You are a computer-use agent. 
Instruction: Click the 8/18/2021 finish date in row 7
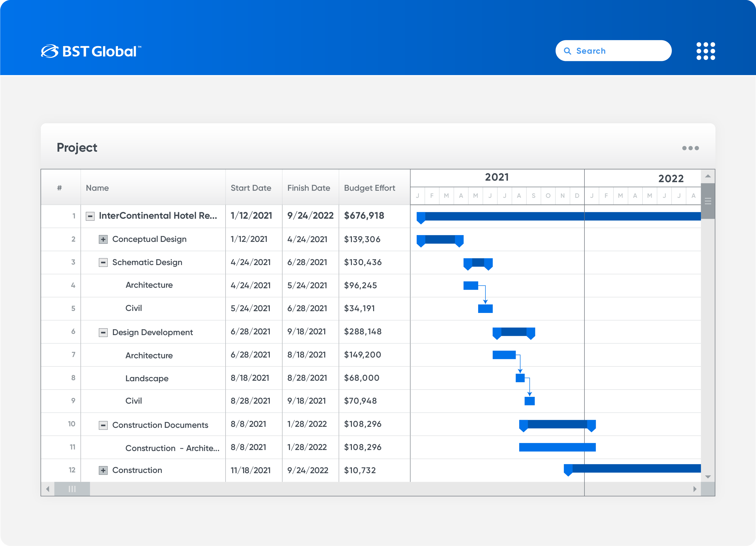coord(307,355)
